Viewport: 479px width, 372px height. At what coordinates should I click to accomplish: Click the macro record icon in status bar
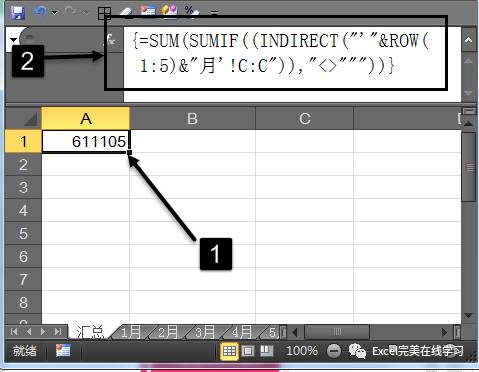point(63,350)
